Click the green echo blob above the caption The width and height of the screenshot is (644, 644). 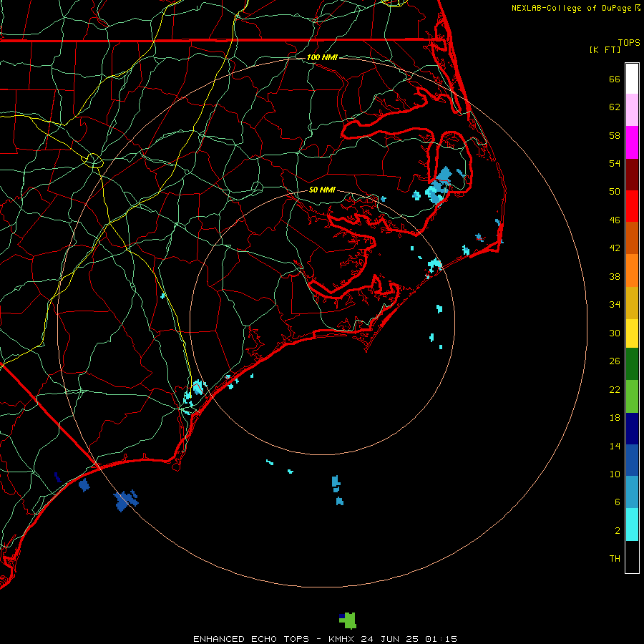(348, 620)
